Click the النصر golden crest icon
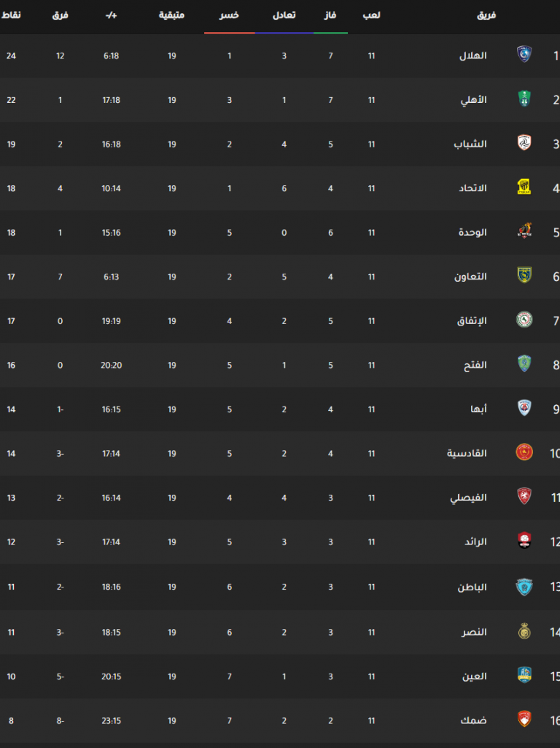This screenshot has height=748, width=560. click(524, 631)
